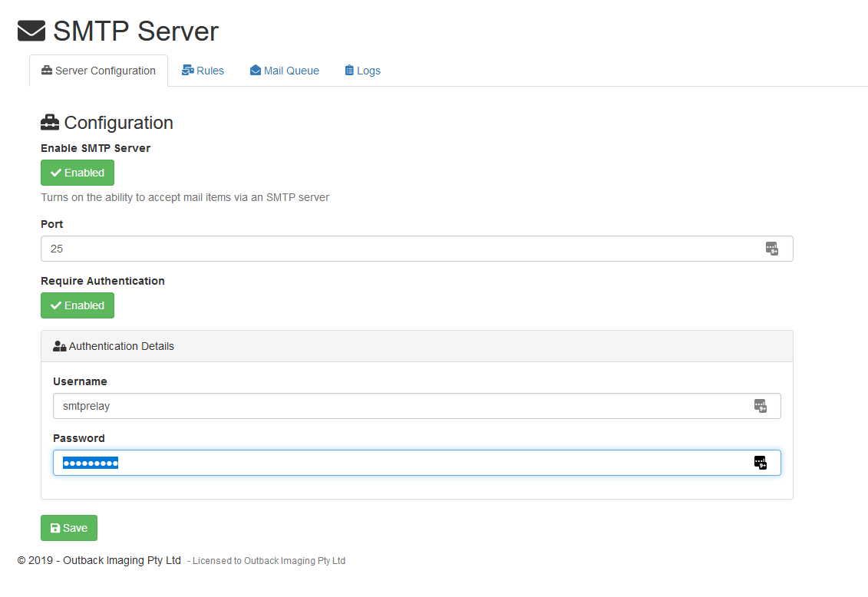Image resolution: width=868 pixels, height=597 pixels.
Task: Click the envelope icon beside SMTP Server title
Action: click(31, 31)
